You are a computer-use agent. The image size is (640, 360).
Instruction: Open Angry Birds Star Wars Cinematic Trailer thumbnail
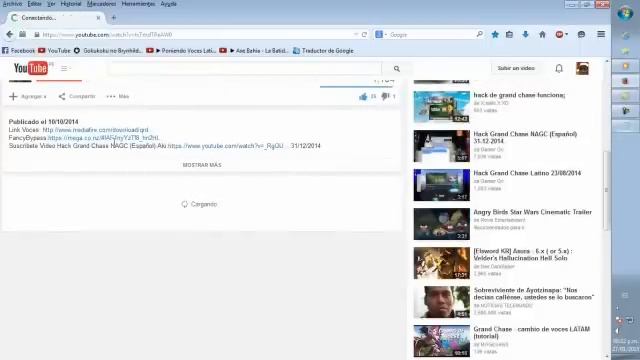[x=442, y=224]
